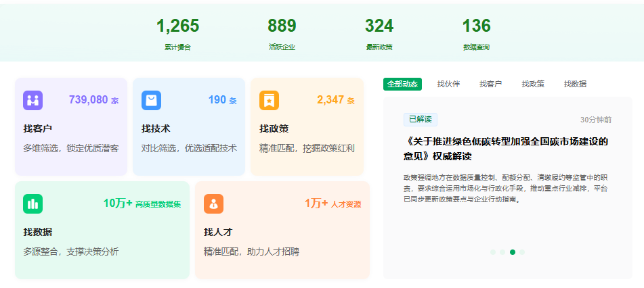Select the 全部动态 tab
The image size is (644, 288).
[402, 84]
